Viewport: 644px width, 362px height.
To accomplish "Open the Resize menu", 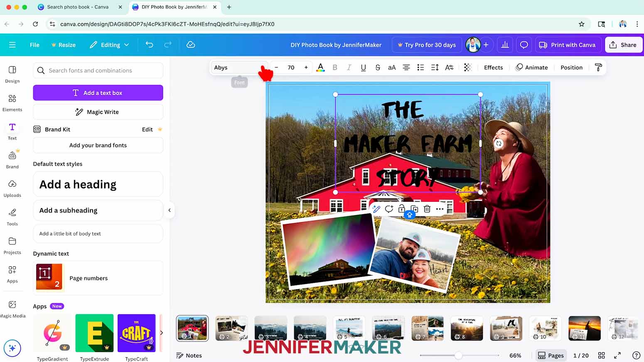I will pos(63,45).
